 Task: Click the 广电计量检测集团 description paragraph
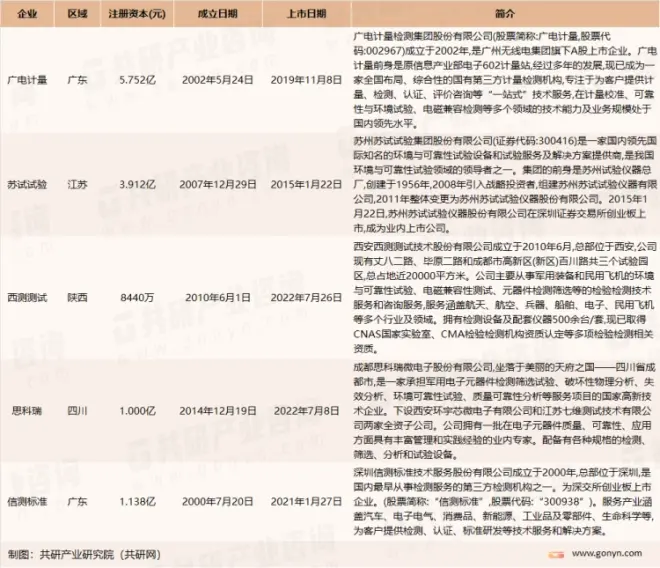point(505,80)
